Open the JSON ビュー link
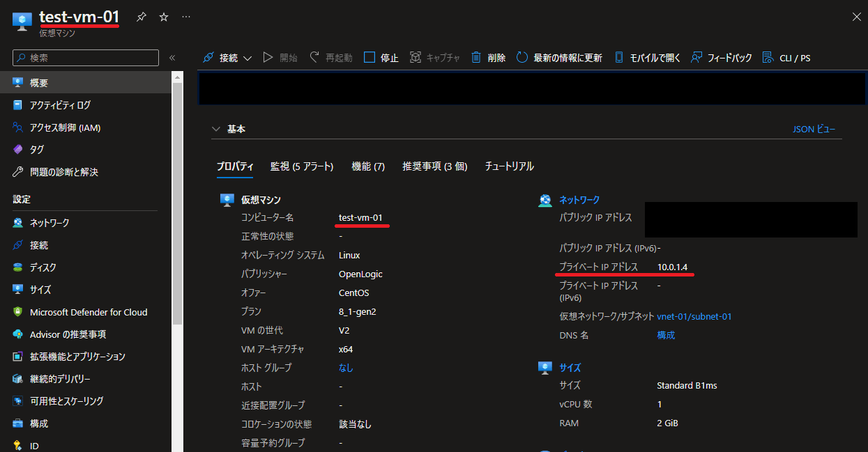Image resolution: width=868 pixels, height=452 pixels. (814, 129)
